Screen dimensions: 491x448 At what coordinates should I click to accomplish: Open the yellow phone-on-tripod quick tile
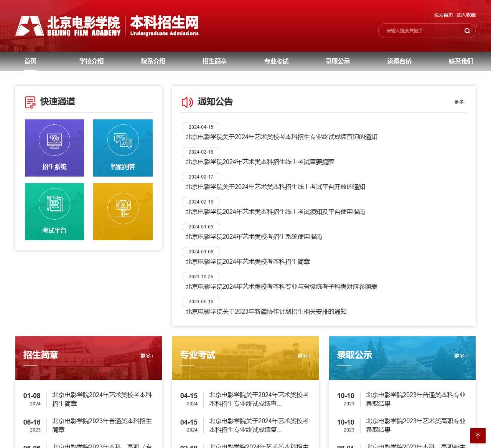click(x=123, y=212)
